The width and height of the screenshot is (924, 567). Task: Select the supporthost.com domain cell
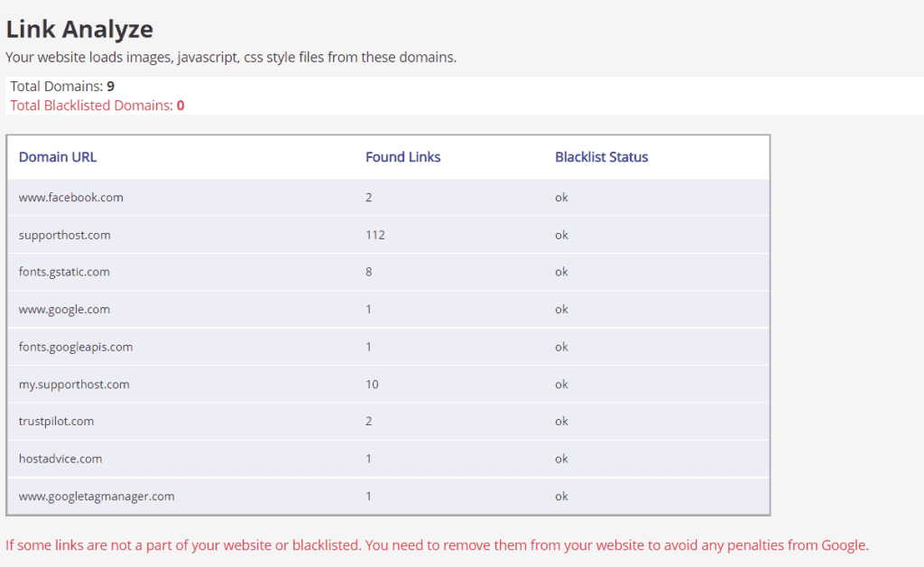point(65,235)
